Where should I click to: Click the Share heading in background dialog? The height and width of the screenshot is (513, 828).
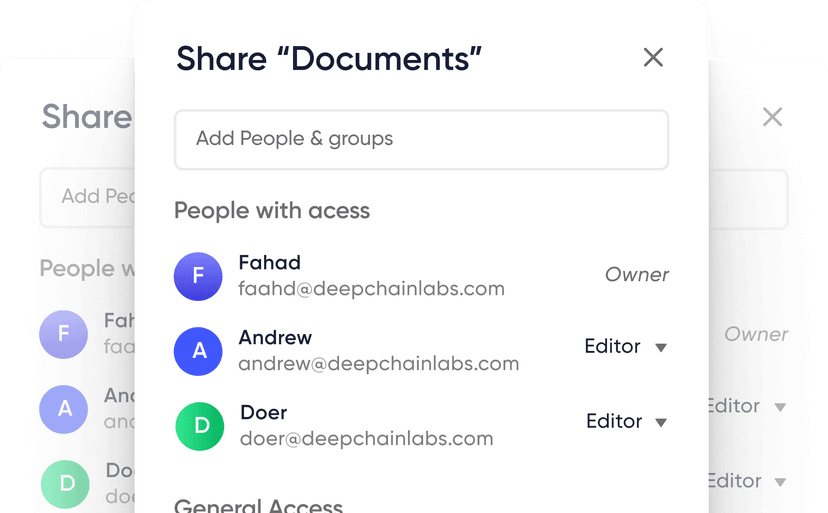[88, 117]
